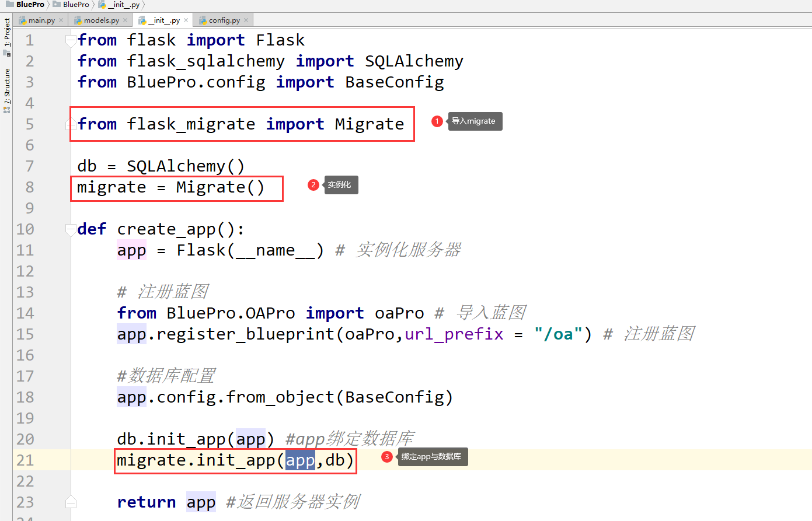Click the folder icon before bold BluePro breadcrumb
The image size is (812, 521).
click(x=10, y=4)
